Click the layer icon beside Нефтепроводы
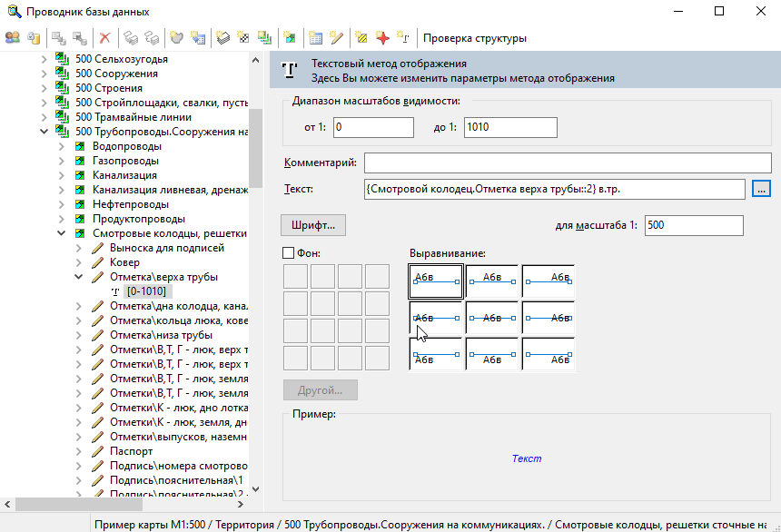 [x=80, y=204]
